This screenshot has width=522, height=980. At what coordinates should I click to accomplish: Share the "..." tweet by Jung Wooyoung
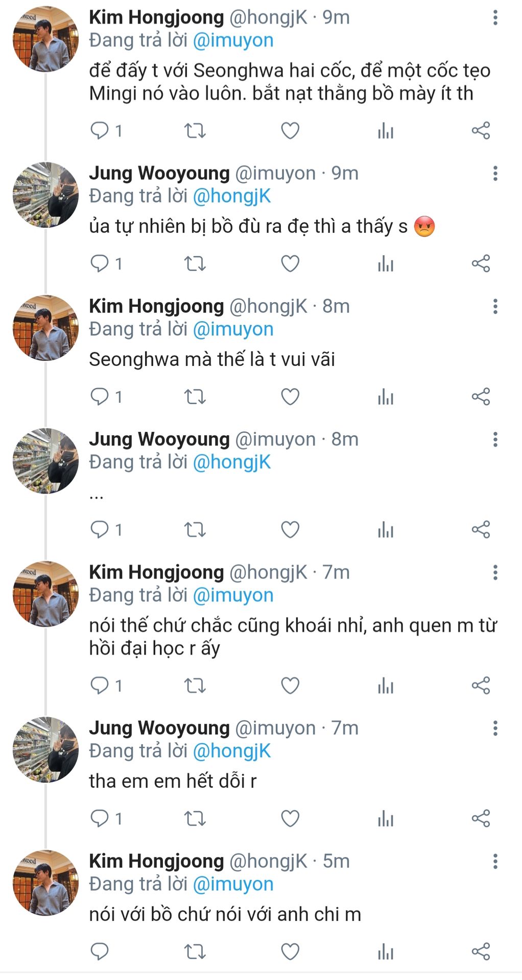point(481,529)
